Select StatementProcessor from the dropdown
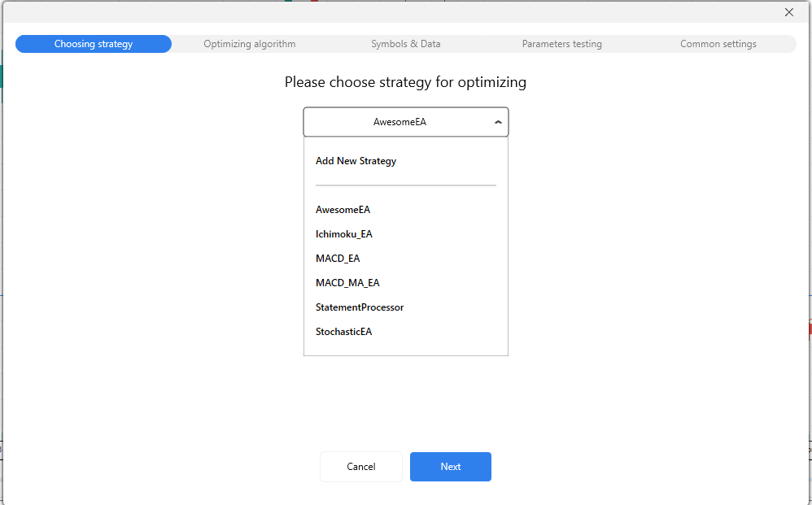The height and width of the screenshot is (505, 812). point(360,307)
